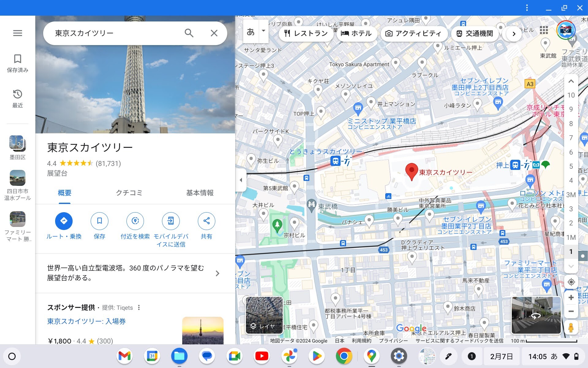The height and width of the screenshot is (368, 588).
Task: Select floor 5 on level selector
Action: (571, 166)
